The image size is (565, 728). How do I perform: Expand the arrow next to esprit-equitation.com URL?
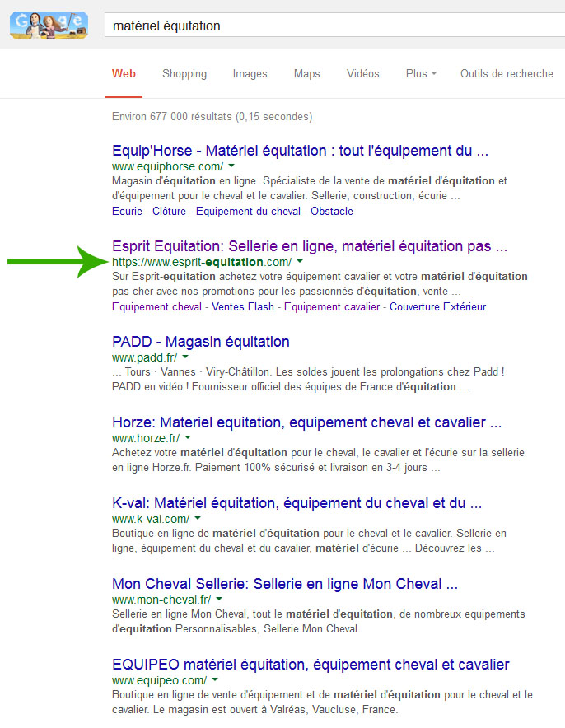300,261
